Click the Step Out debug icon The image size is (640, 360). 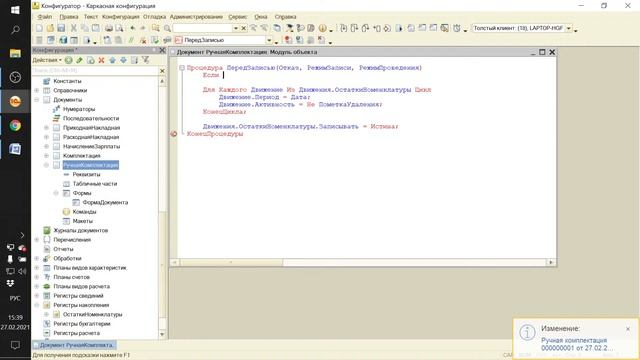[365, 28]
